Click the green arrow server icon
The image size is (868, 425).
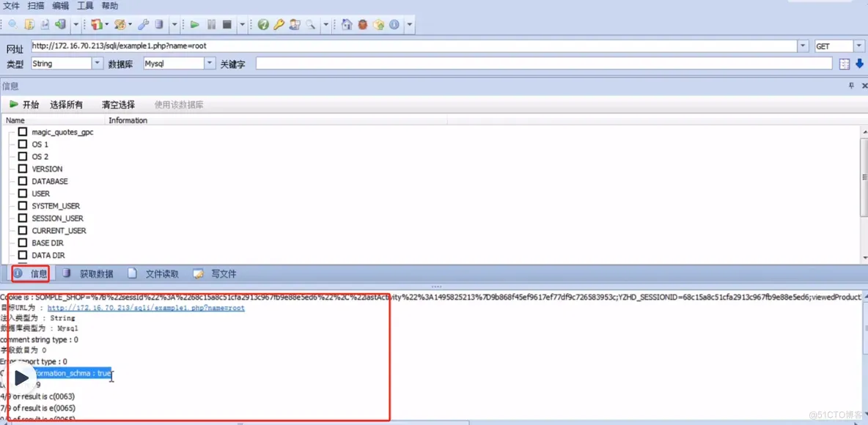click(x=61, y=24)
